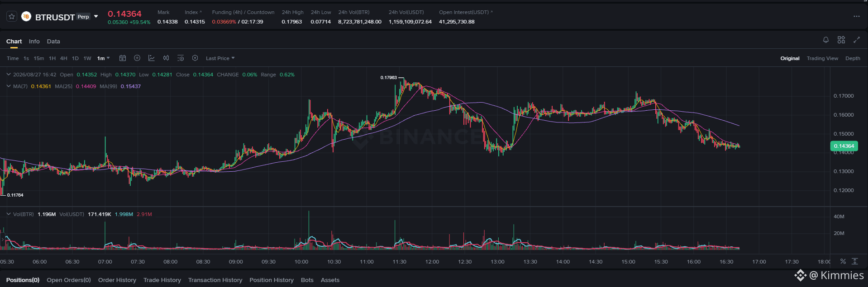The width and height of the screenshot is (868, 287).
Task: Collapse the MA indicator row chevron
Action: click(8, 86)
